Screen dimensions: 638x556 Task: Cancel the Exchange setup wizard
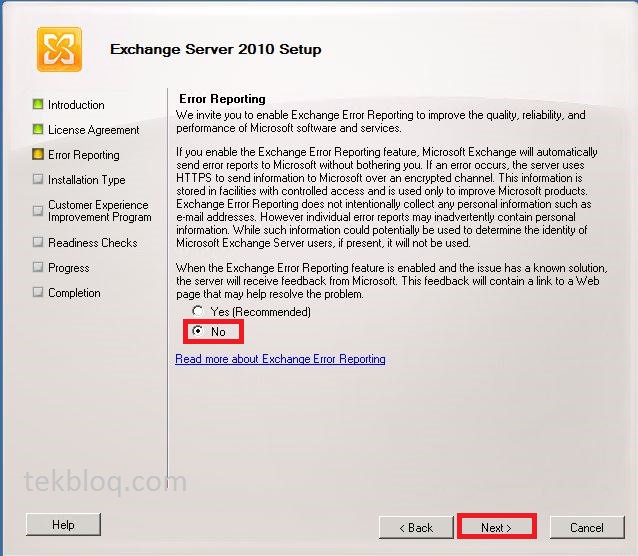pos(587,528)
